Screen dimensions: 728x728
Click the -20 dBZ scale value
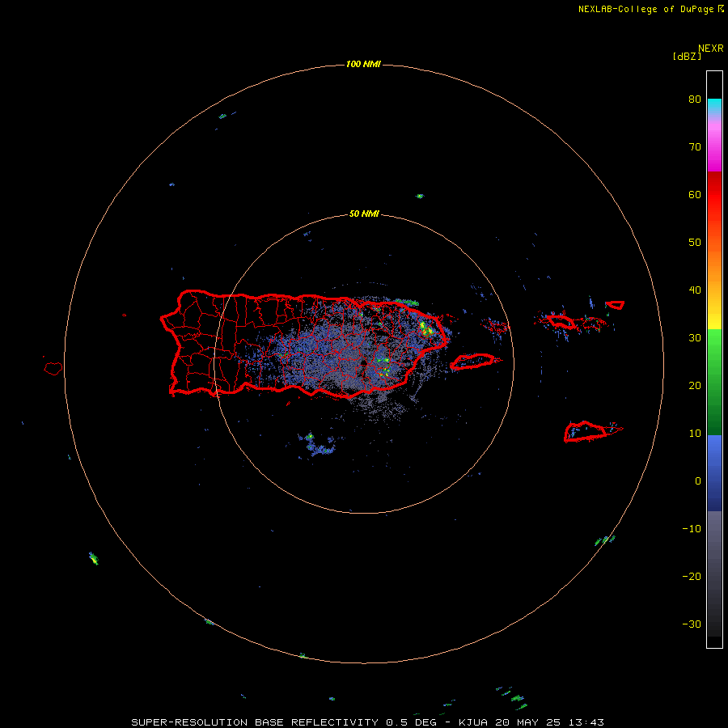click(x=692, y=577)
